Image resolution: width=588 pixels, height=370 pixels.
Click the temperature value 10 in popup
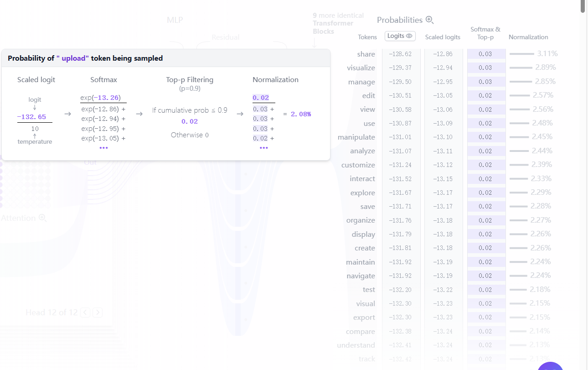tap(35, 129)
